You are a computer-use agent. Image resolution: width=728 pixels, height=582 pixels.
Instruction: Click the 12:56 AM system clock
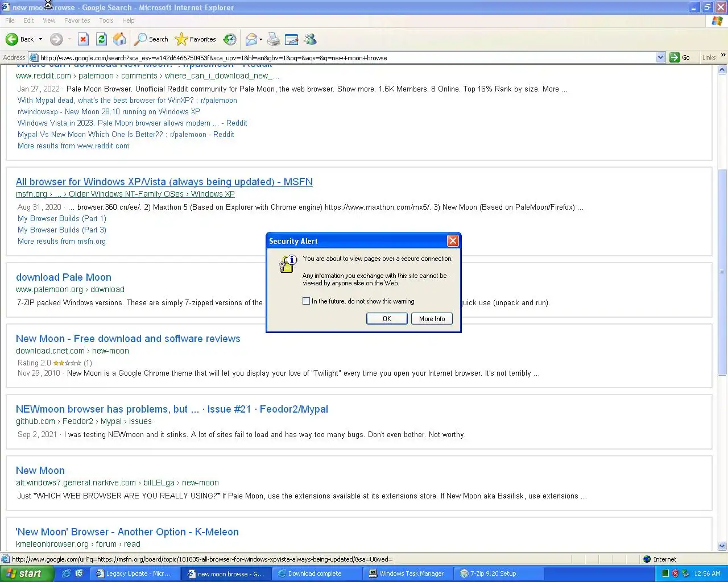(x=707, y=573)
